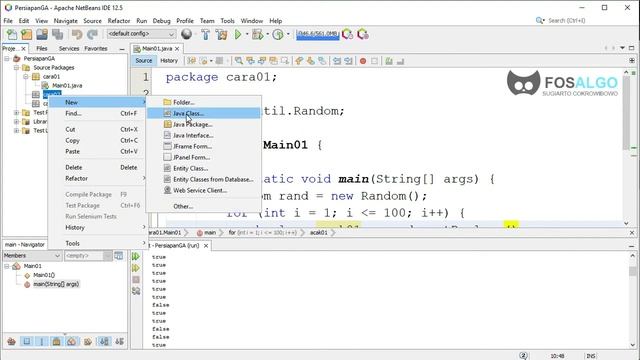640x360 pixels.
Task: Click Find in context menu
Action: [97, 113]
